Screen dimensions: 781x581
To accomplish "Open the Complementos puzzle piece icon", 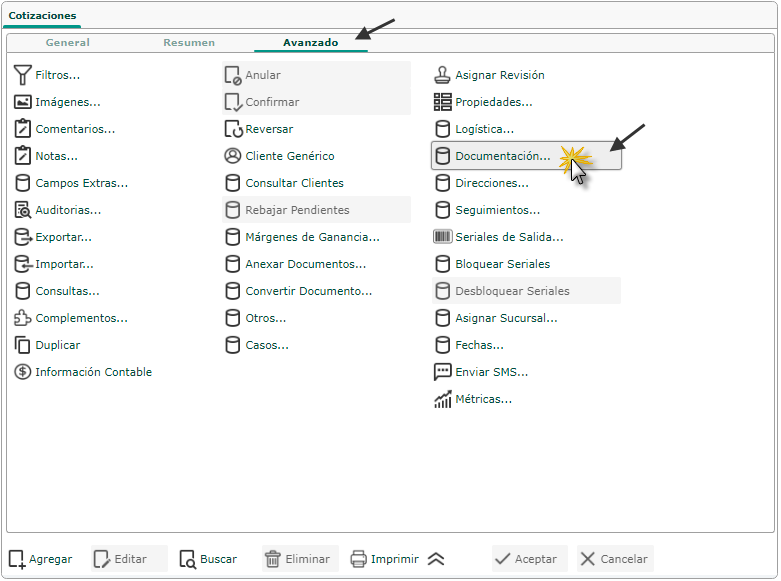I will [x=22, y=318].
